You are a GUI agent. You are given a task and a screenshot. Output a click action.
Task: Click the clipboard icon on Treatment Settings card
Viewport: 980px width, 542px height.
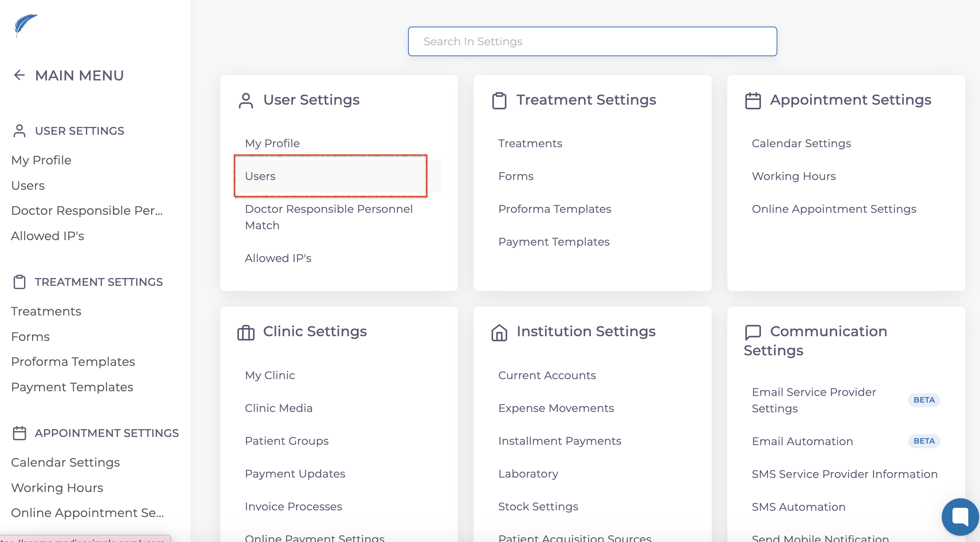[499, 100]
